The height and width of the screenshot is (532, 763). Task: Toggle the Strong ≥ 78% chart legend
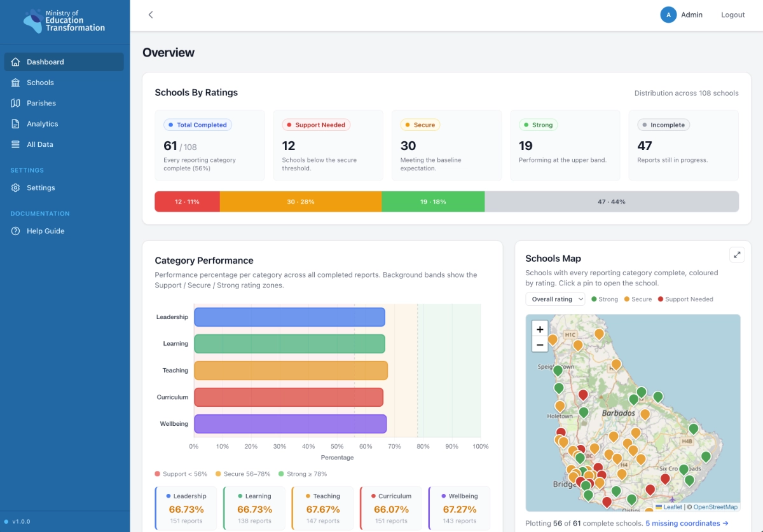pos(303,474)
